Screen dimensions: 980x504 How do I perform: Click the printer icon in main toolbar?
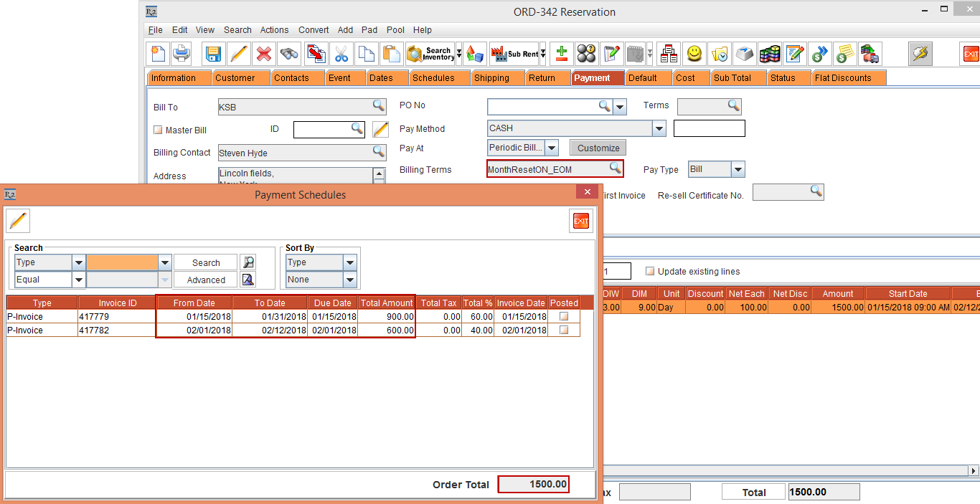point(181,54)
